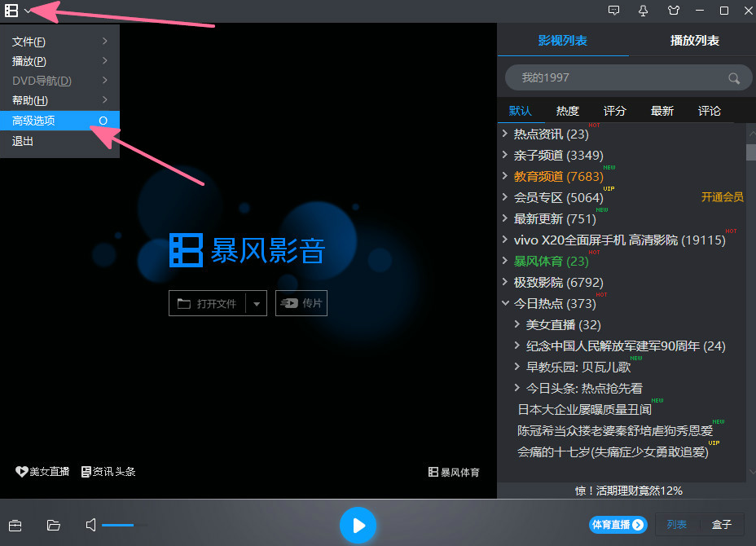Choose 退出 to quit the player
The image size is (756, 546).
tap(59, 141)
